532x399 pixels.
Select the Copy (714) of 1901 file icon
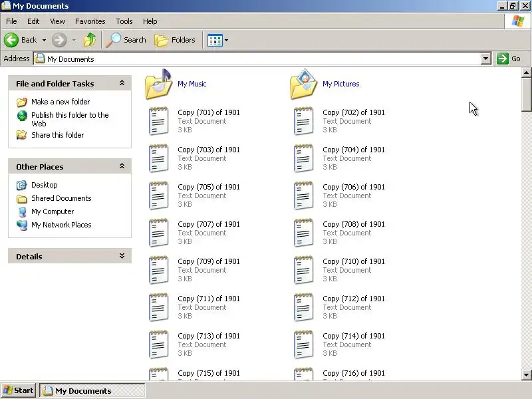[x=303, y=345]
